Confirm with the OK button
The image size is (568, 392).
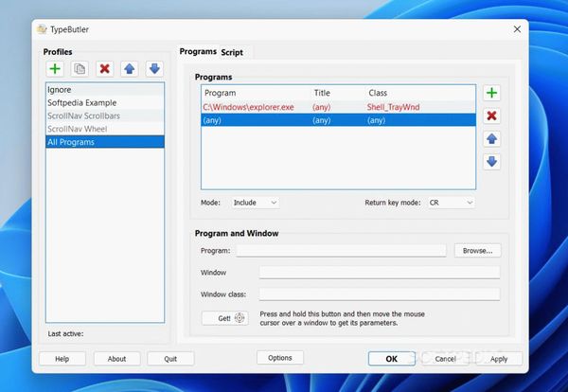(392, 359)
